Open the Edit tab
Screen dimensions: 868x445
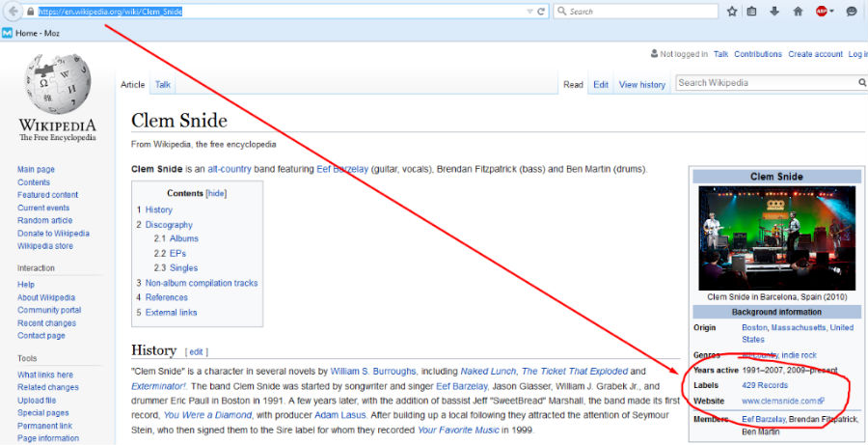pos(601,84)
